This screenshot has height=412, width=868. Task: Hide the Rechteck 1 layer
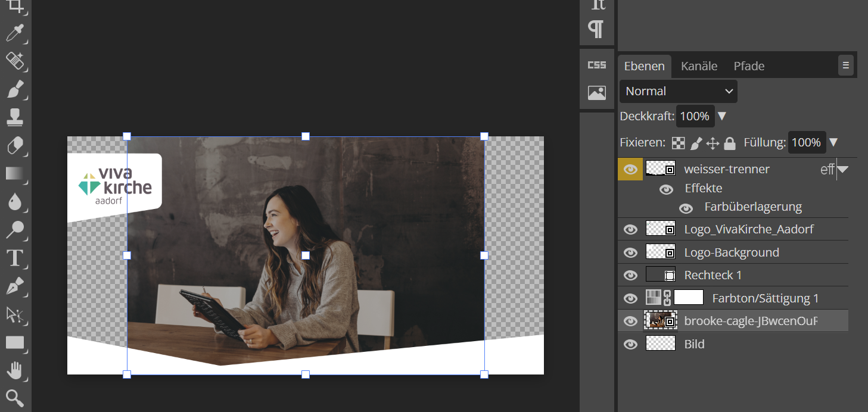(630, 275)
